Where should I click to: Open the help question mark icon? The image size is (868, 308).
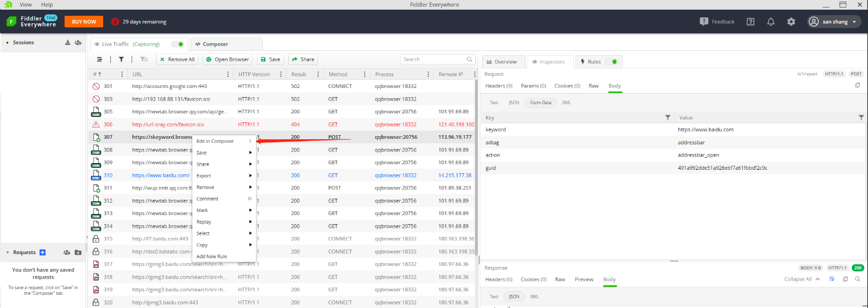point(751,22)
